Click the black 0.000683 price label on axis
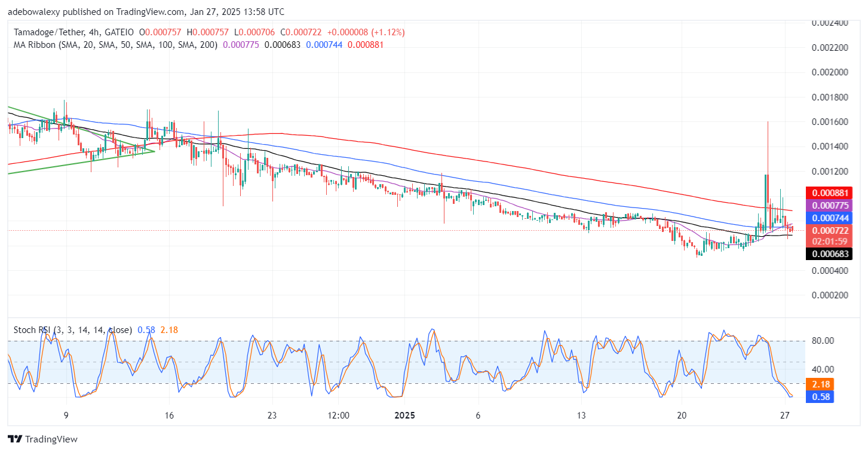 [829, 254]
